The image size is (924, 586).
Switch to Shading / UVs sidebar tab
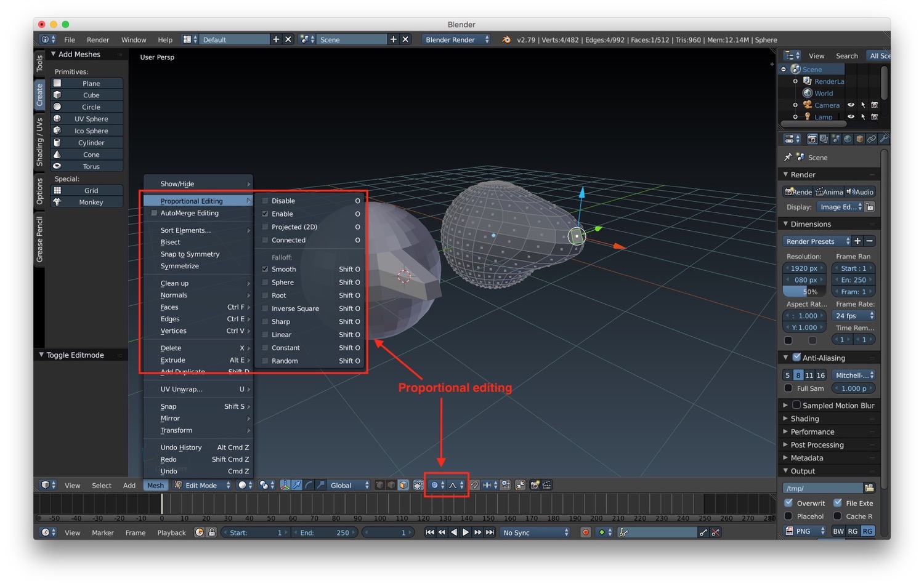point(39,142)
